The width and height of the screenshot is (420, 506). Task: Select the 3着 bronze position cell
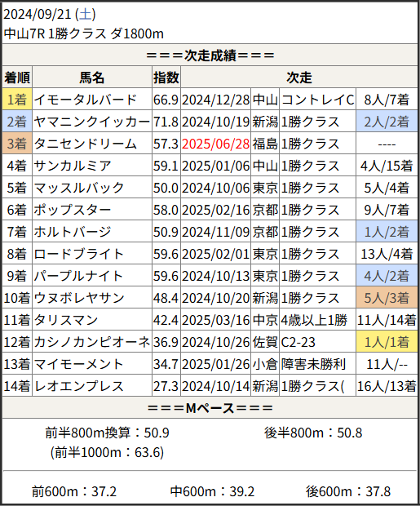pyautogui.click(x=17, y=144)
